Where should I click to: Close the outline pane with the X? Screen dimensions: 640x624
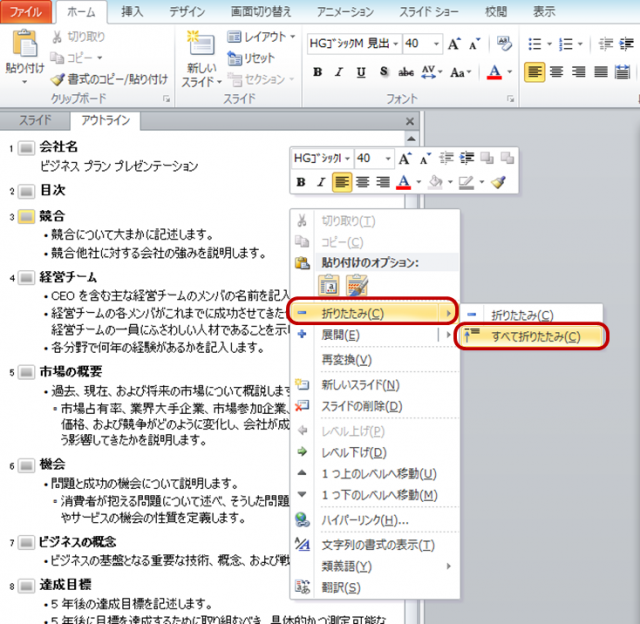[x=409, y=121]
